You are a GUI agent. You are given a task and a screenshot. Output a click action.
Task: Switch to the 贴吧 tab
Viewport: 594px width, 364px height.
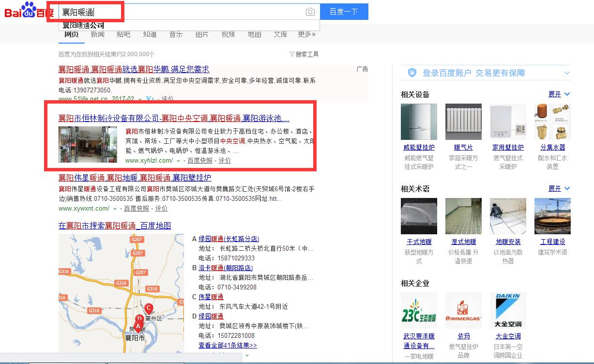click(123, 34)
